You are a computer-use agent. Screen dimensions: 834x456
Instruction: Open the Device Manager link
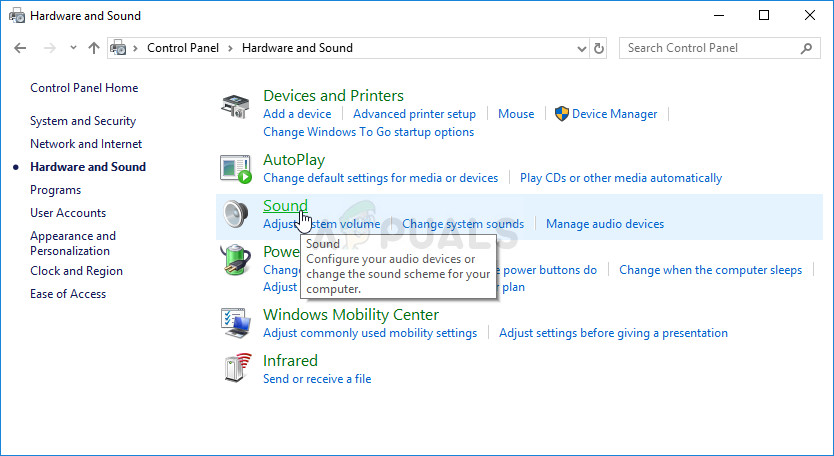click(x=614, y=114)
